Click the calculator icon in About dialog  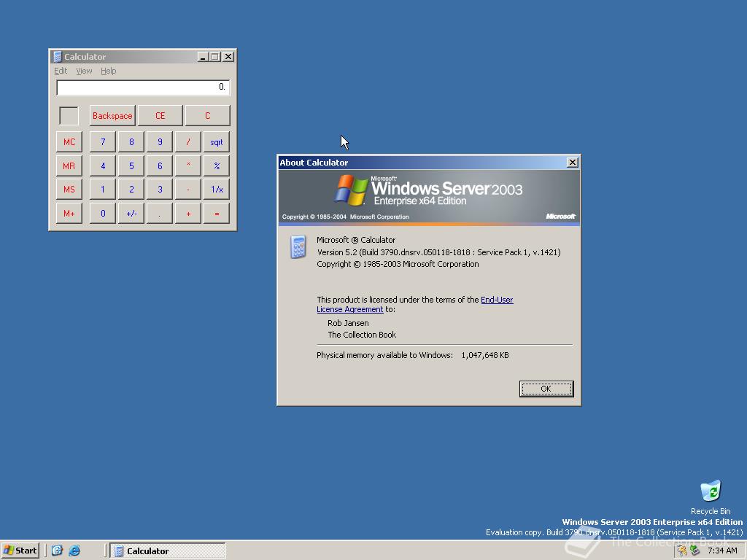(298, 247)
